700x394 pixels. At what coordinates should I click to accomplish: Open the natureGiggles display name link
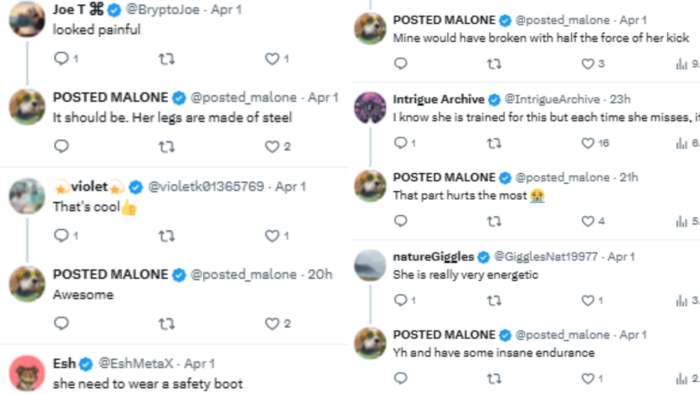tap(433, 257)
